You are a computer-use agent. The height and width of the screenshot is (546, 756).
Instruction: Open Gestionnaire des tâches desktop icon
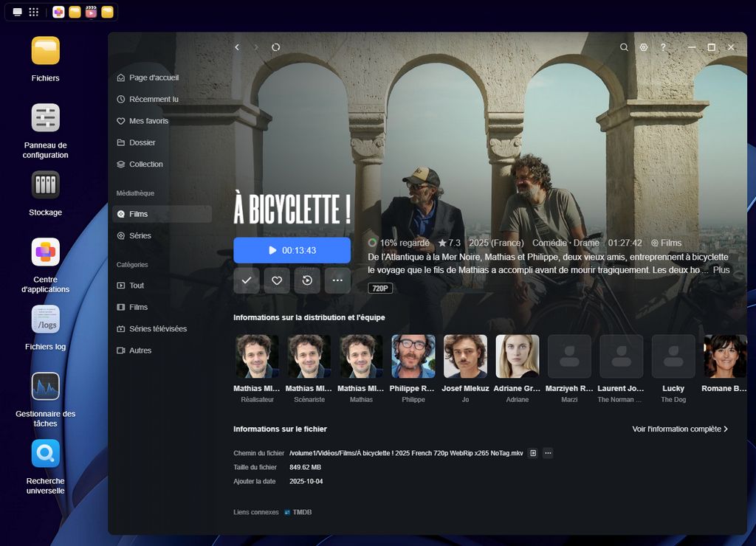click(46, 387)
